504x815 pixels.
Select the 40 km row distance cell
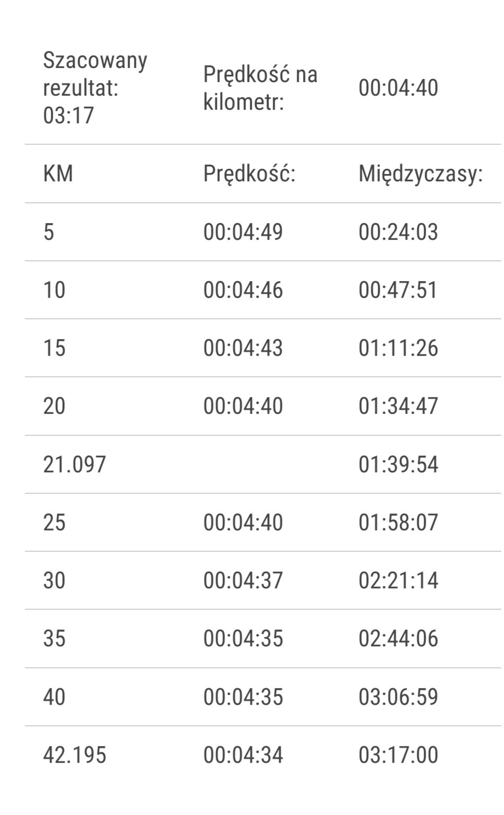pyautogui.click(x=54, y=697)
